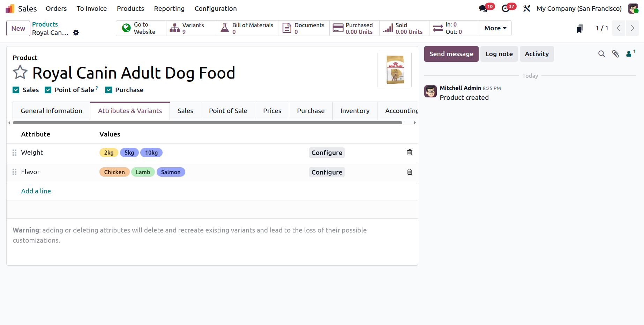
Task: Toggle the Sales checkbox
Action: point(16,90)
